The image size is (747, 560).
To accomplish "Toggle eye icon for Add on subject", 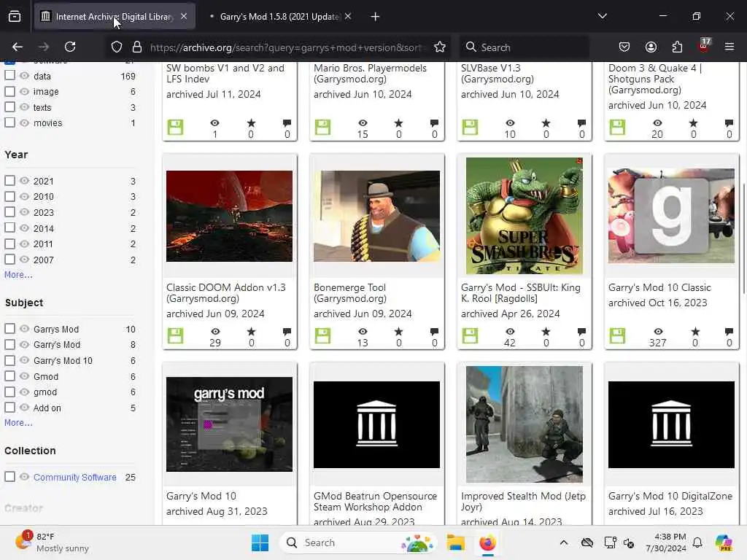I will point(24,408).
